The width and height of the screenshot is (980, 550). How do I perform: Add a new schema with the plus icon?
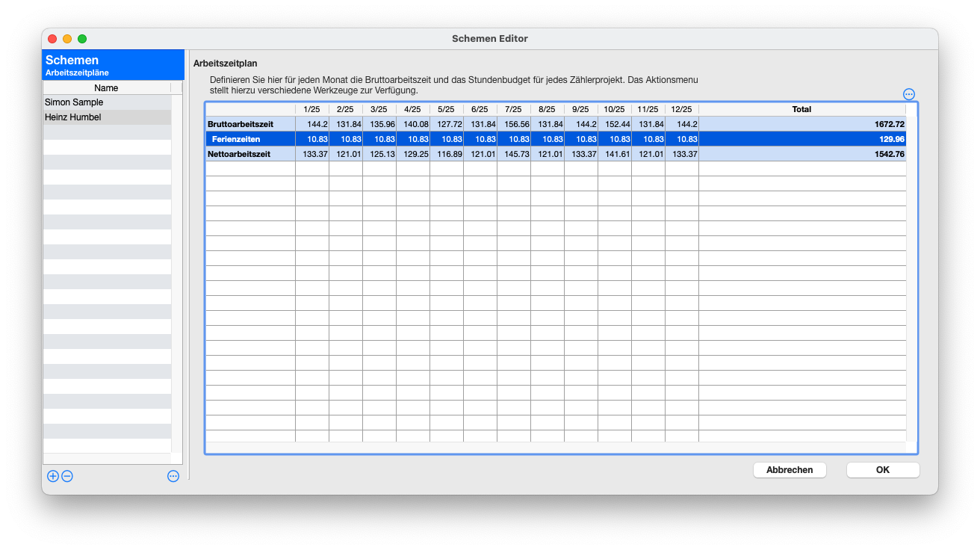[52, 476]
